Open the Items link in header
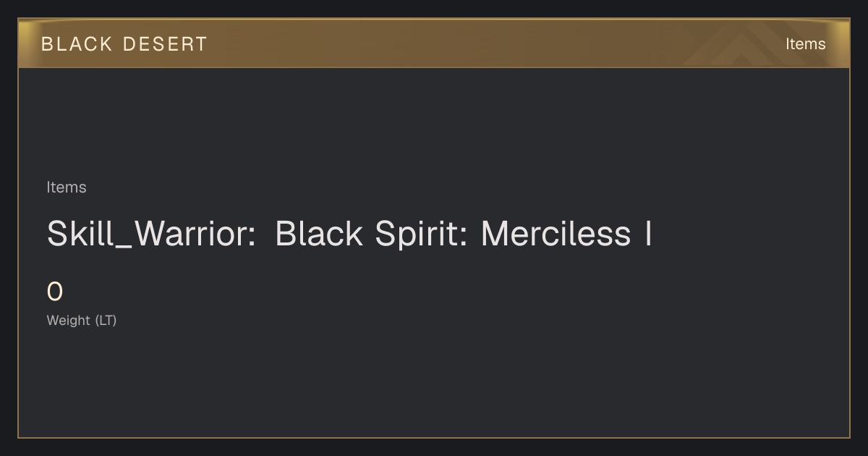The image size is (868, 456). tap(805, 44)
